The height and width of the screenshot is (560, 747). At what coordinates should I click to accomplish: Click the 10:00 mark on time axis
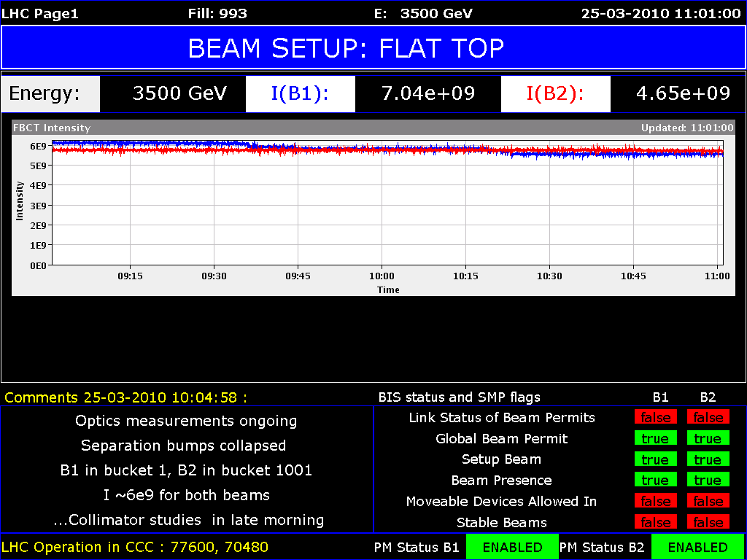pos(382,276)
